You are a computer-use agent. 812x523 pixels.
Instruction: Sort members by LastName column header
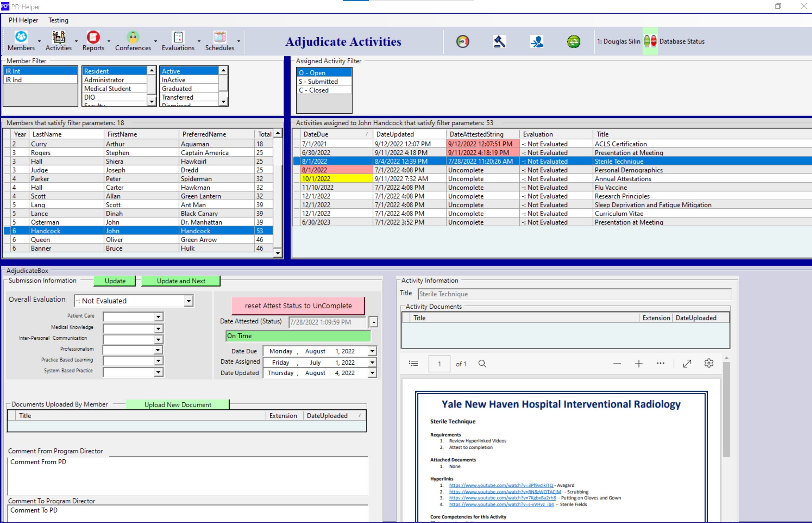pos(66,134)
